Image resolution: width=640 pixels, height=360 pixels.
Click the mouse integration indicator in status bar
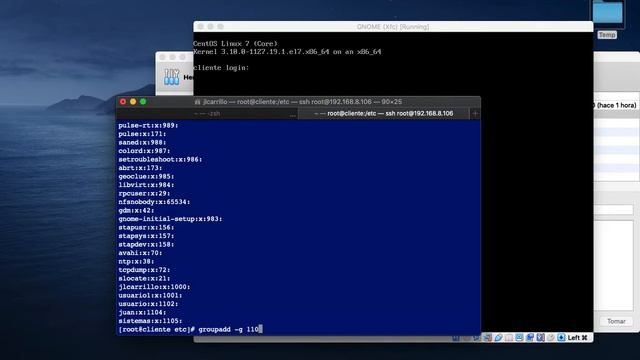[x=551, y=338]
